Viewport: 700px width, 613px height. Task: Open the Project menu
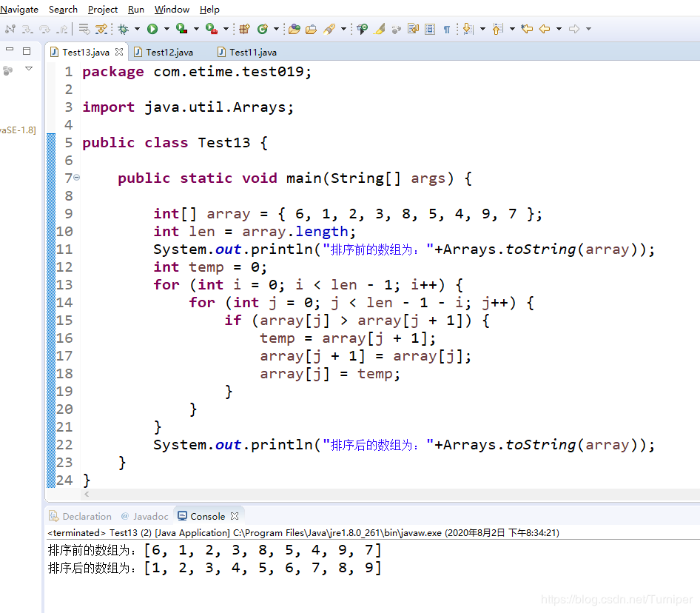pyautogui.click(x=103, y=10)
